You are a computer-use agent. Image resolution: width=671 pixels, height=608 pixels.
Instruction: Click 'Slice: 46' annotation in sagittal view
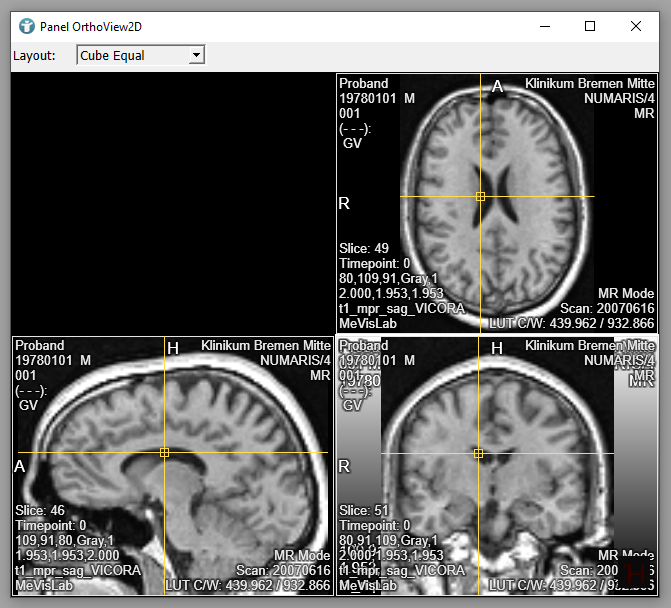click(40, 510)
